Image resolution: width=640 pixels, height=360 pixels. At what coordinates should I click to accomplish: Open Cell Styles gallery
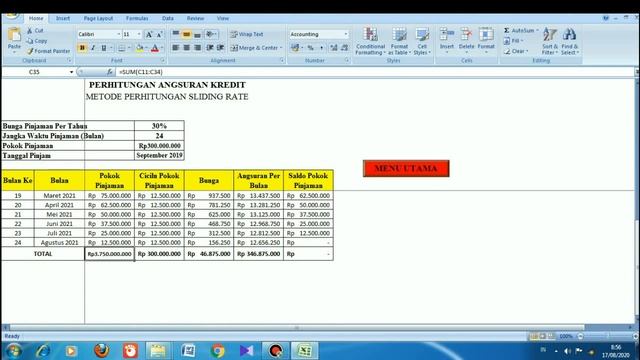click(422, 41)
